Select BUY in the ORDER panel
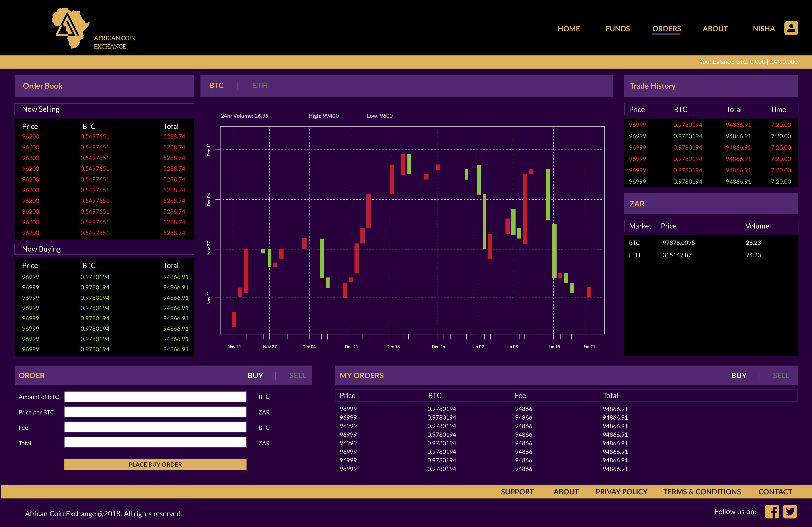The width and height of the screenshot is (812, 527). coord(255,375)
